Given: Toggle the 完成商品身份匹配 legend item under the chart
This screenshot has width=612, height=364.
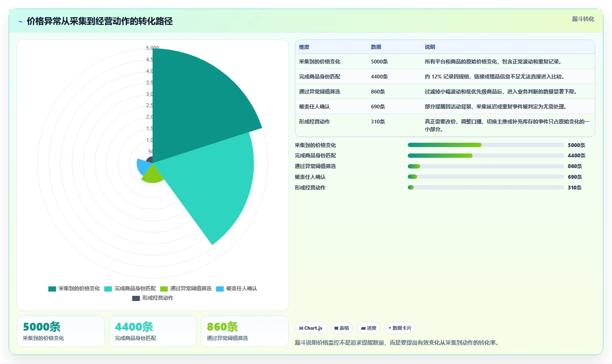Looking at the screenshot, I should pos(130,289).
